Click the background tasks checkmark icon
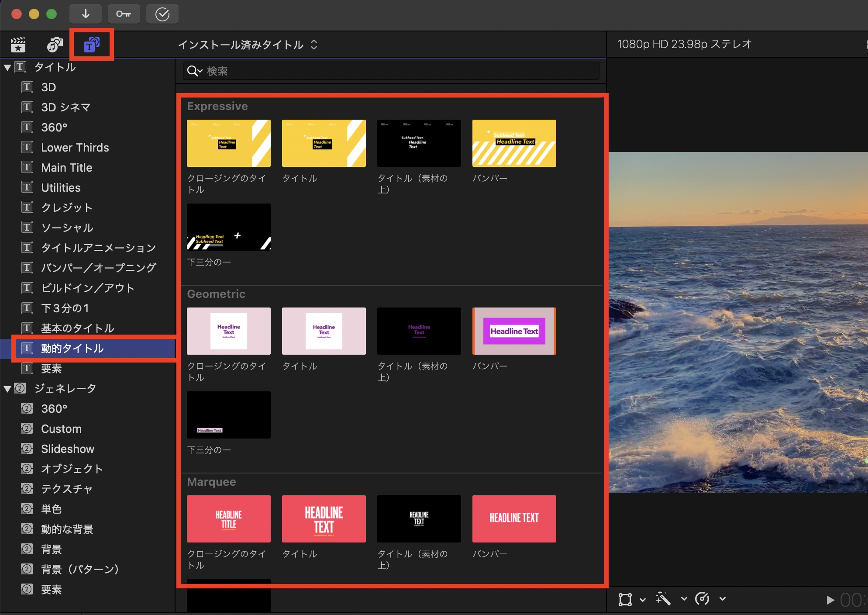 click(x=162, y=14)
